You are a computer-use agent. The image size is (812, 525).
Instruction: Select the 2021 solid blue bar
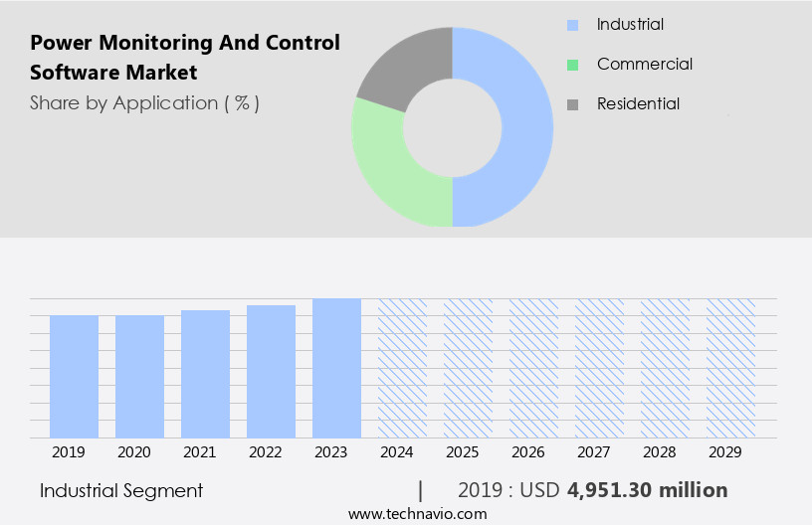click(205, 374)
